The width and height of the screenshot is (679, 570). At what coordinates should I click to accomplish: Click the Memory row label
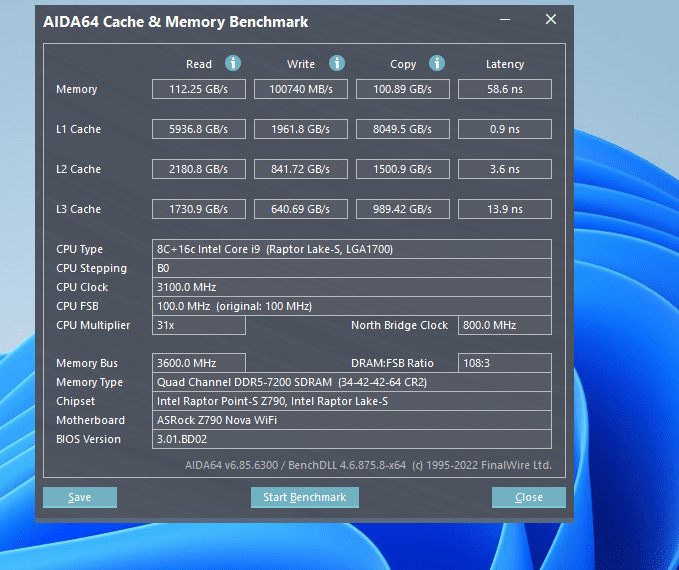pos(77,89)
